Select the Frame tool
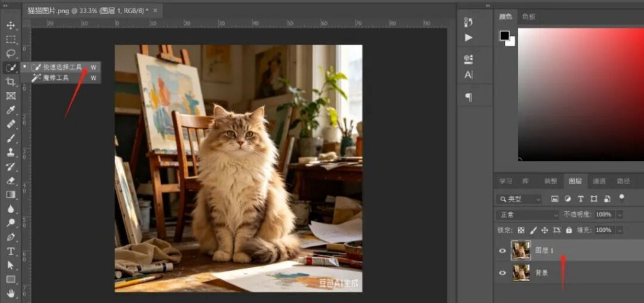 click(x=11, y=96)
